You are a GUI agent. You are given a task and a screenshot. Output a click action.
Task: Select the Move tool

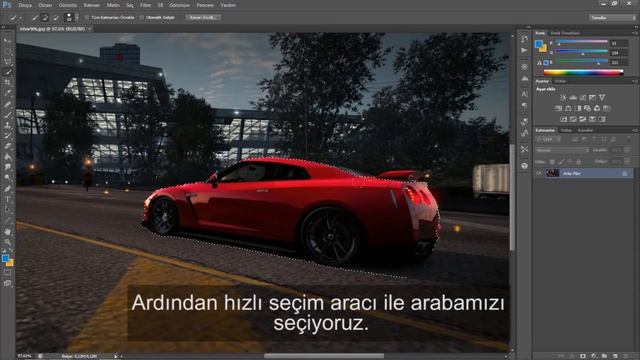[7, 41]
